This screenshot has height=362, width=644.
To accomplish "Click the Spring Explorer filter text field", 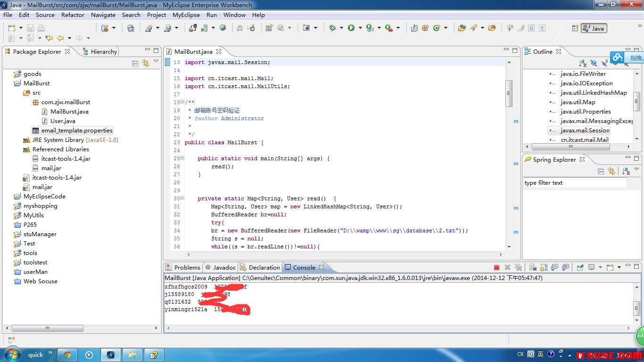I will click(x=575, y=183).
